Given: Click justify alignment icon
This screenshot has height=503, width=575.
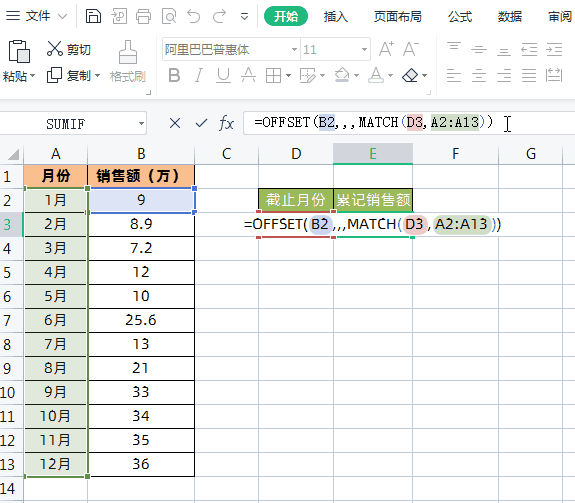Looking at the screenshot, I should (529, 76).
